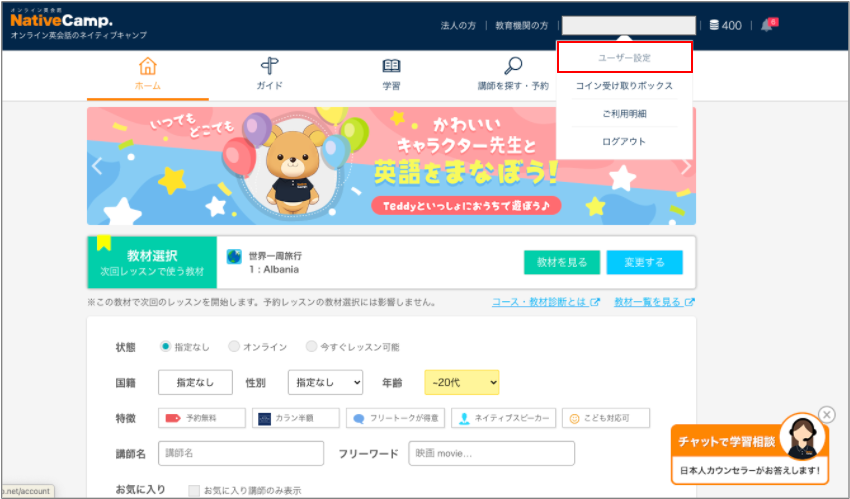This screenshot has height=499, width=850.
Task: Go to next banner slide arrow
Action: coord(685,167)
